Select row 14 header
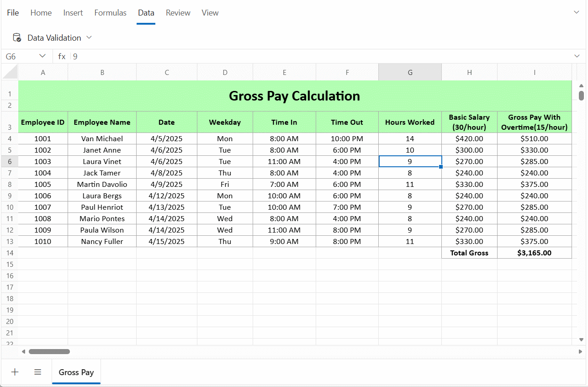Image resolution: width=588 pixels, height=387 pixels. coord(10,253)
